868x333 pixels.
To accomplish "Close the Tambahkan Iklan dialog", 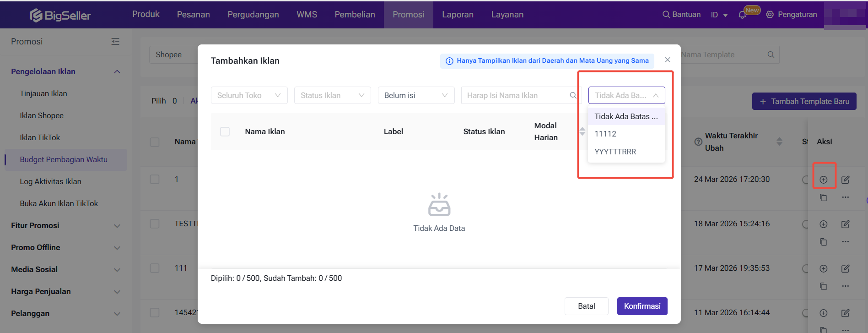I will click(668, 60).
